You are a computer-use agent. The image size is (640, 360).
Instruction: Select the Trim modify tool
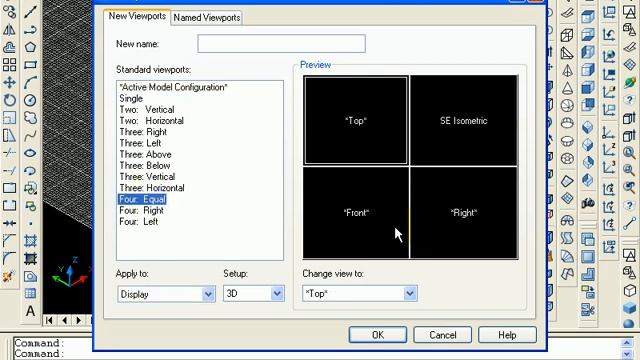[x=9, y=153]
